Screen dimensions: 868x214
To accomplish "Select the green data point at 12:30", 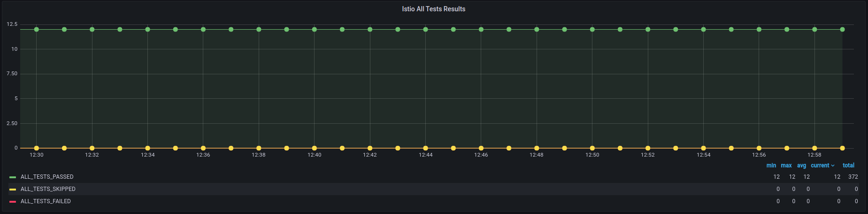I will point(37,30).
